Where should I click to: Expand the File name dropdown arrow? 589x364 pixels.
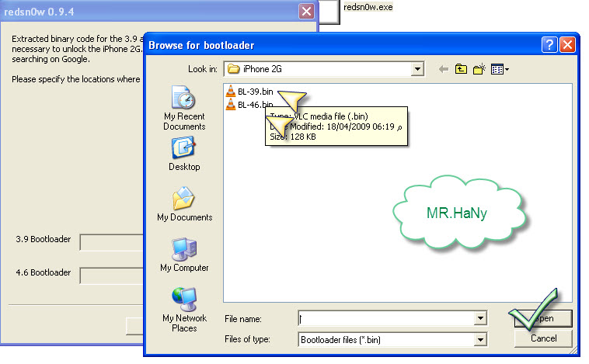click(480, 318)
